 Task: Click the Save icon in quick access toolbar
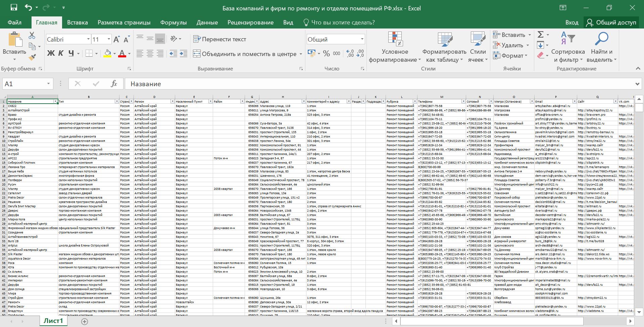[14, 8]
